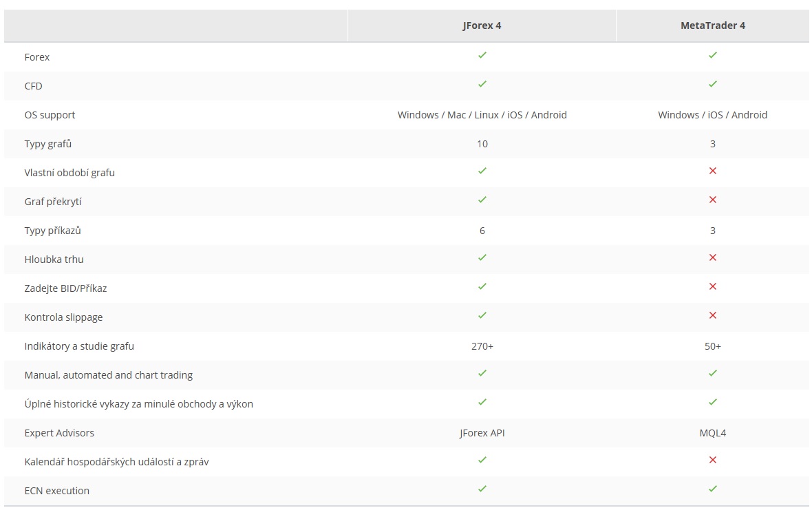The width and height of the screenshot is (812, 508).
Task: Click the JForex checkmark for Zadejte BID/Příkaz
Action: 482,286
